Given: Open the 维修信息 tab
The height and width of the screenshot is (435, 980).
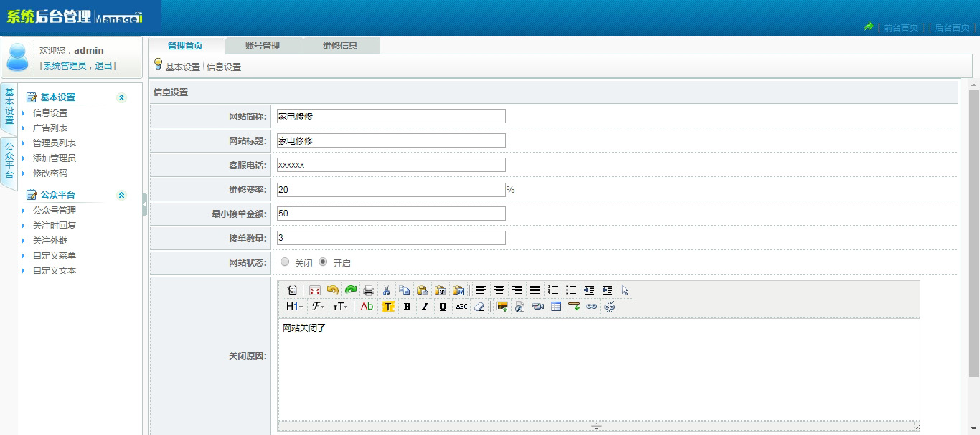Looking at the screenshot, I should click(x=340, y=46).
